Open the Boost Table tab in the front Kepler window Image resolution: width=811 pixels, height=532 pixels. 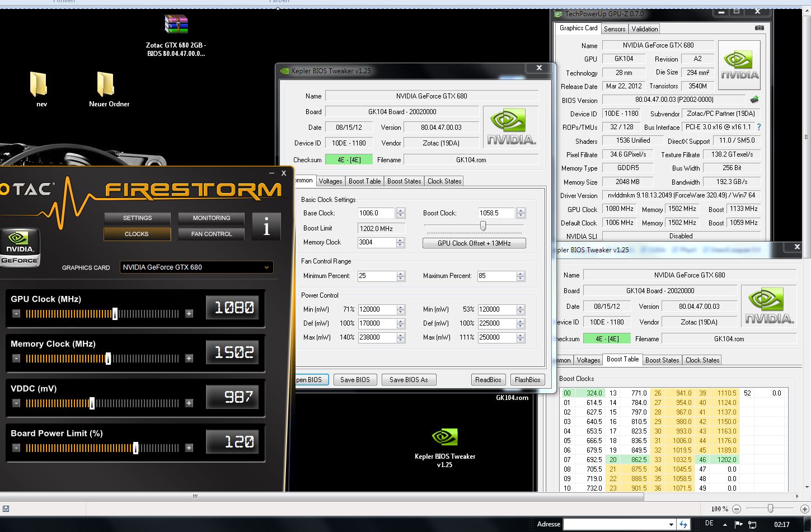tap(364, 181)
